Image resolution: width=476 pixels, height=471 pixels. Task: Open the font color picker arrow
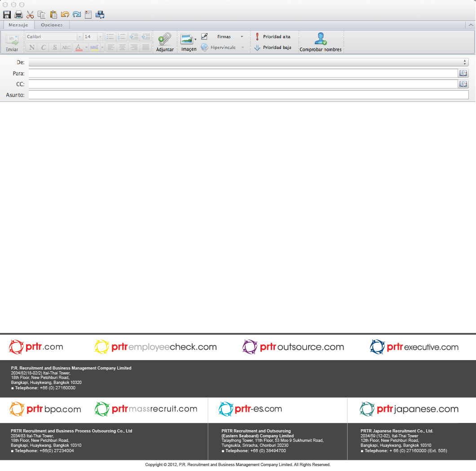[86, 48]
